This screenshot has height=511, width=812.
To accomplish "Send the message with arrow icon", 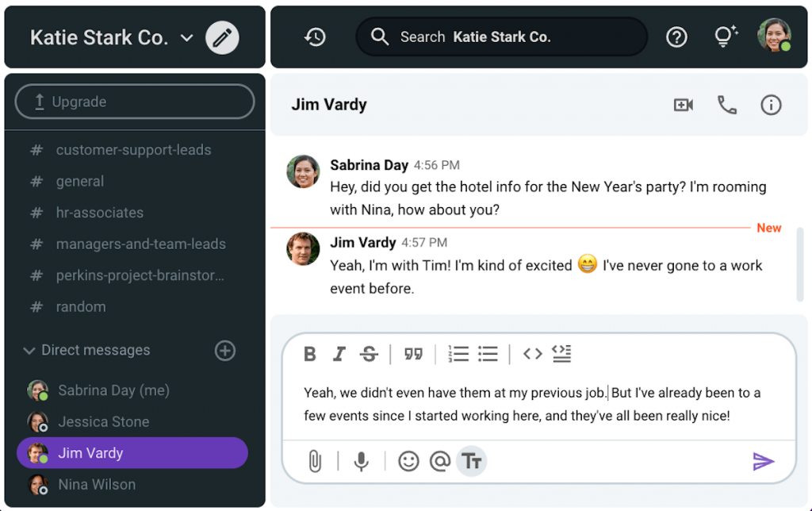I will [763, 461].
